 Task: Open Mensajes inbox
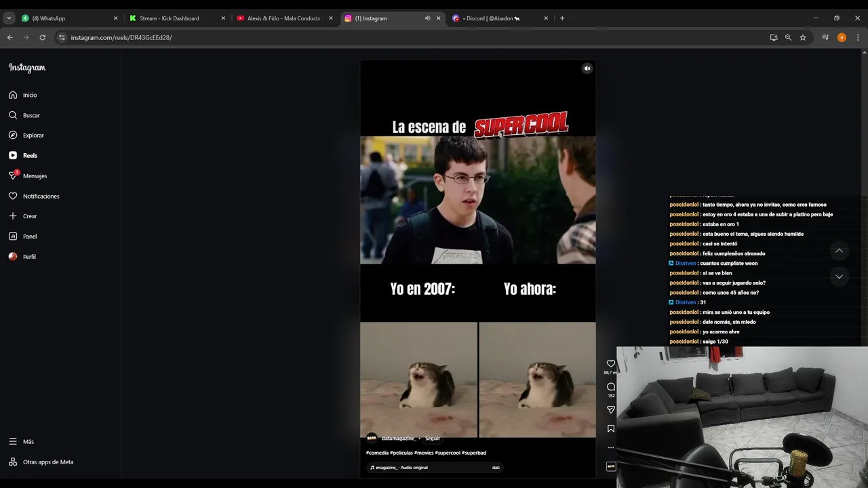(x=28, y=176)
